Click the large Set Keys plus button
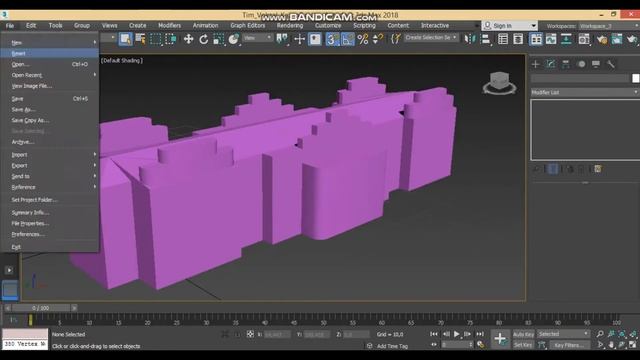The width and height of the screenshot is (640, 360). 500,339
